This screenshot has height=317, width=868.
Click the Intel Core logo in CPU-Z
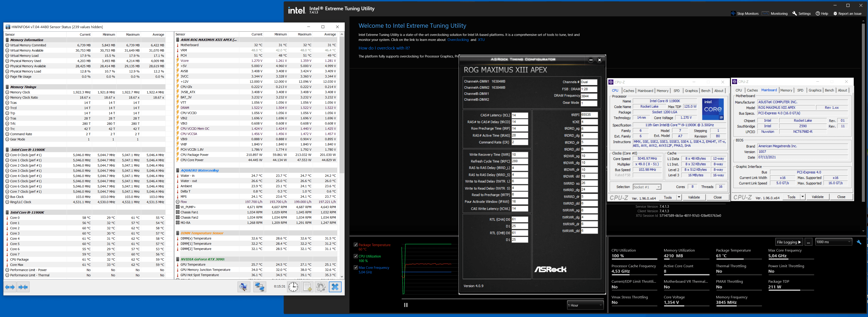[713, 109]
